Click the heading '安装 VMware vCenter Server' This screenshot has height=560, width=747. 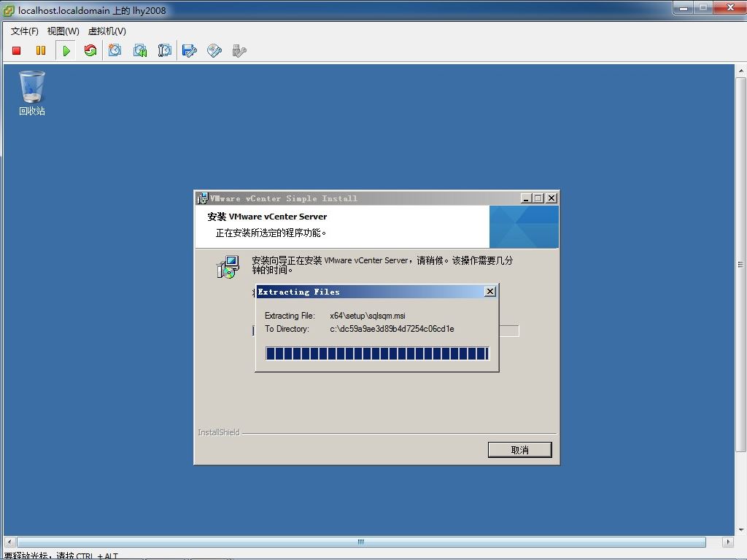pos(267,217)
